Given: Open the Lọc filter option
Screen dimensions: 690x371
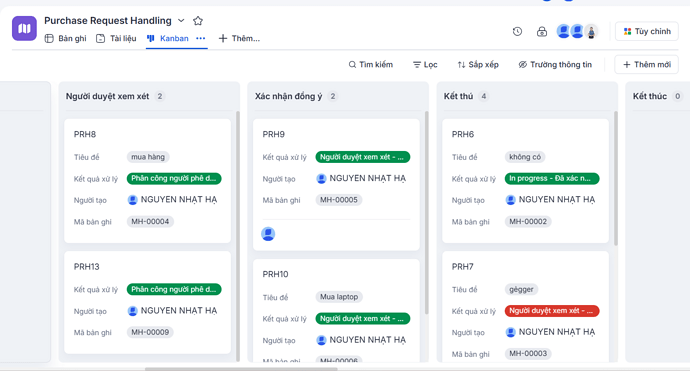Looking at the screenshot, I should 425,65.
